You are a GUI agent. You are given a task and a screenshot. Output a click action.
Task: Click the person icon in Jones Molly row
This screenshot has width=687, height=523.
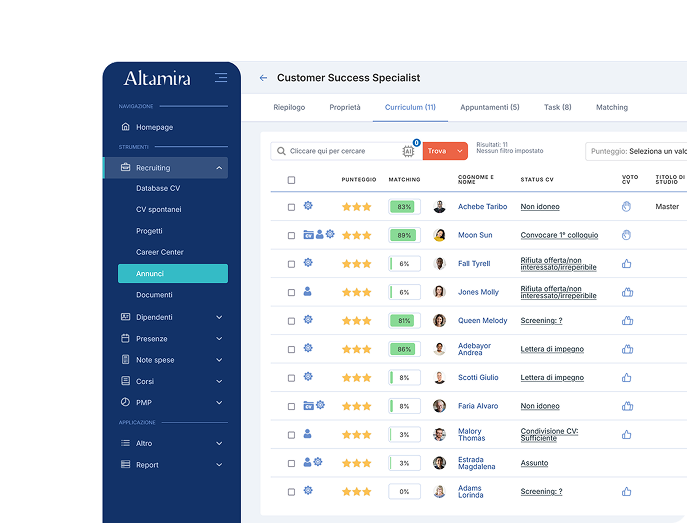[308, 291]
